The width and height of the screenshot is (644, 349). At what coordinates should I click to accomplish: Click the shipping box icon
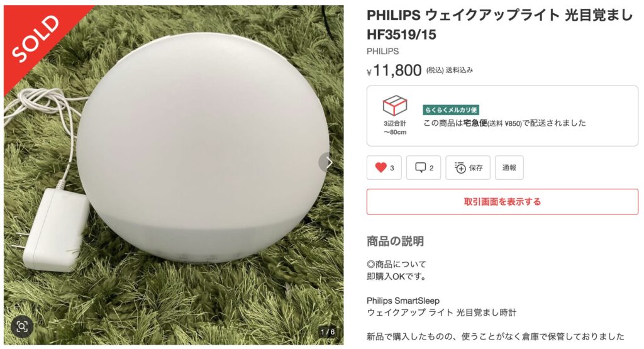coord(395,106)
